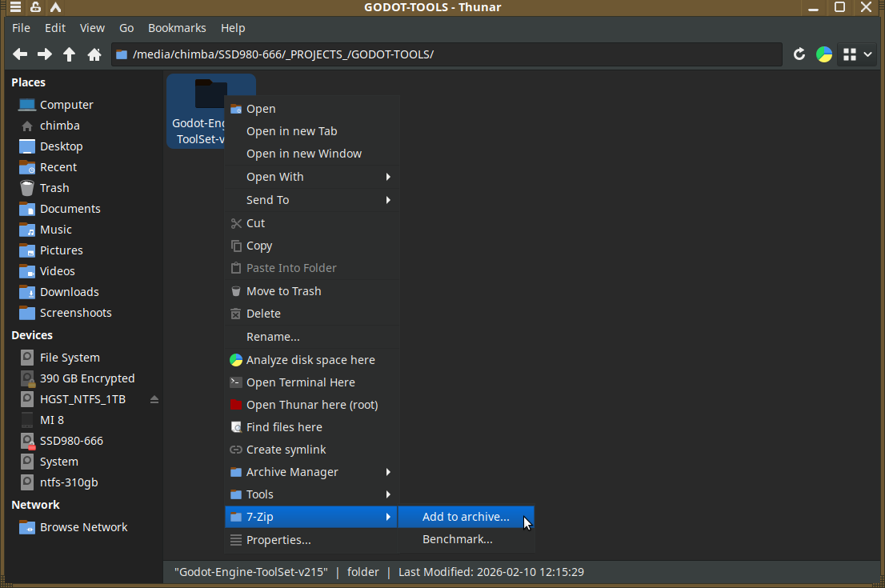Expand the Archive Manager submenu
885x588 pixels.
click(x=311, y=472)
